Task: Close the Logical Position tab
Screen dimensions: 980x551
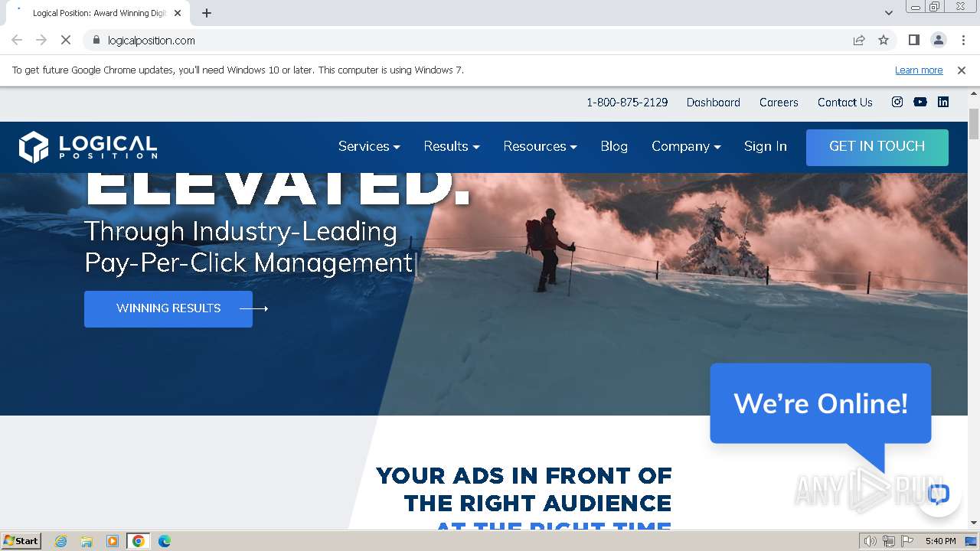Action: [x=178, y=13]
